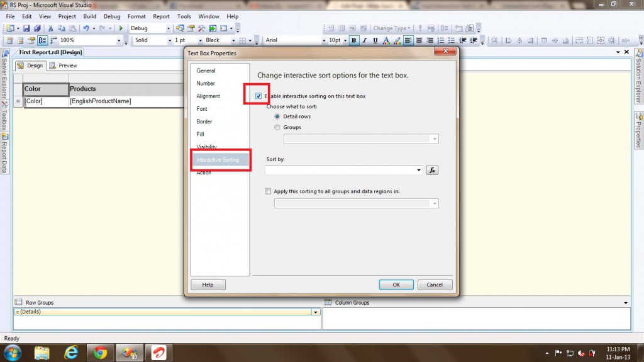Click OK in Text Box Properties
Viewport: 644px width, 362px height.
tap(396, 285)
